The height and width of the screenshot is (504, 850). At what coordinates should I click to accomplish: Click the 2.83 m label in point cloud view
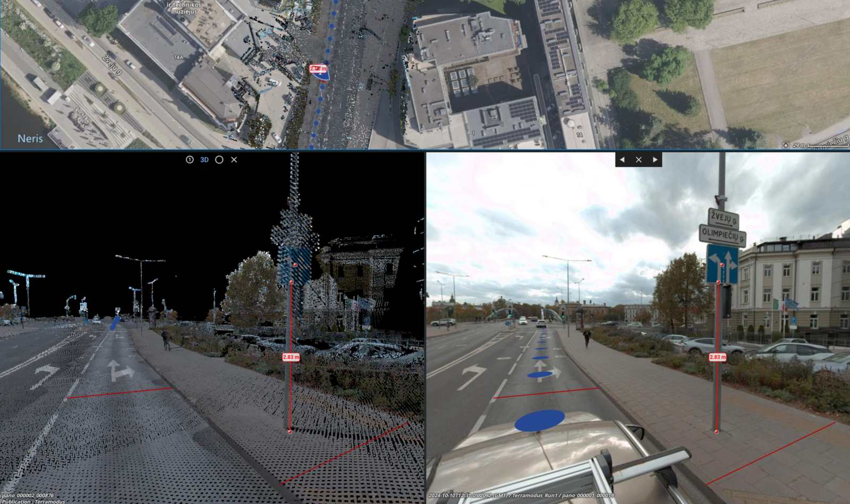291,357
